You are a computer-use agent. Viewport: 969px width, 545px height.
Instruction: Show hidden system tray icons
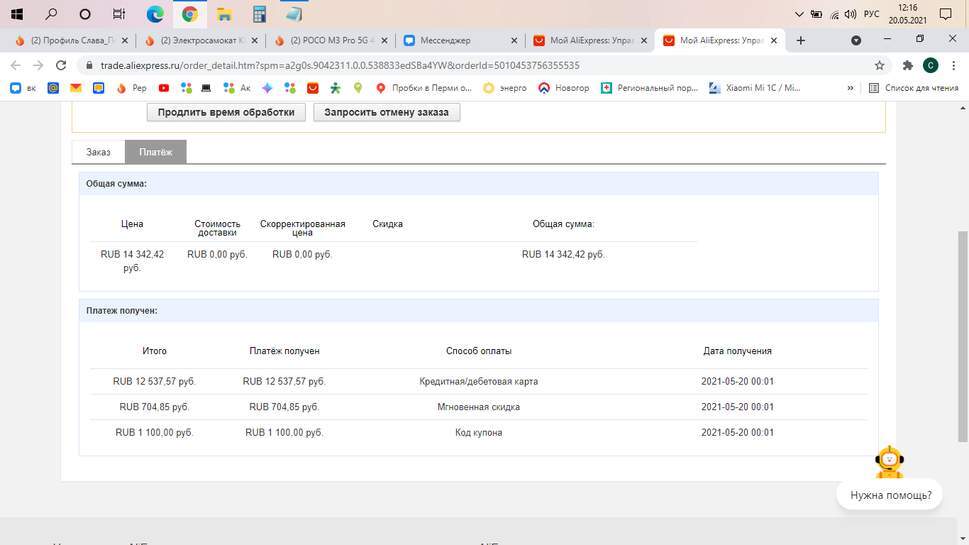[x=799, y=14]
